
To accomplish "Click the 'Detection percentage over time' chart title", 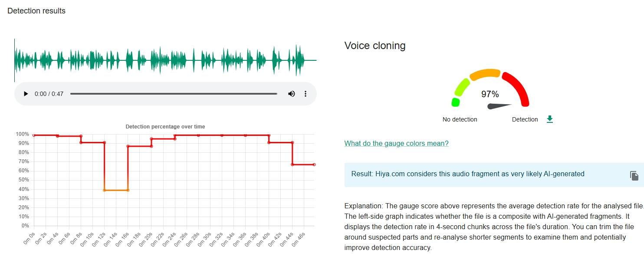I will tap(165, 127).
